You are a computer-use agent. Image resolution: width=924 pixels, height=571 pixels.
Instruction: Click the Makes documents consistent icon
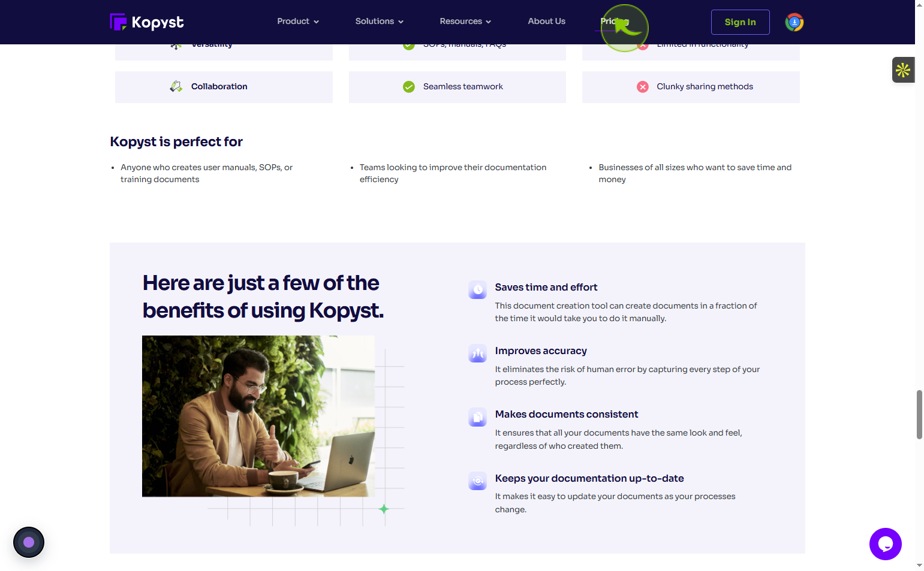pos(478,416)
